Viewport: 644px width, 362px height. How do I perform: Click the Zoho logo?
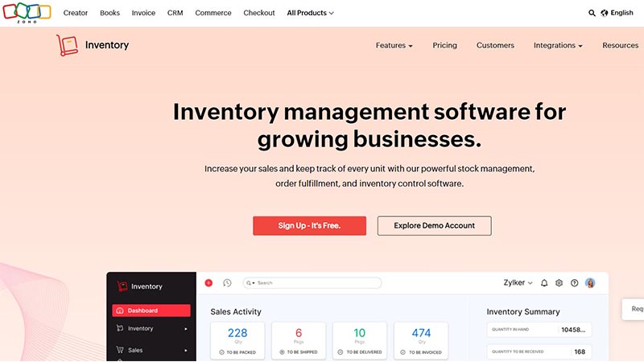click(27, 12)
